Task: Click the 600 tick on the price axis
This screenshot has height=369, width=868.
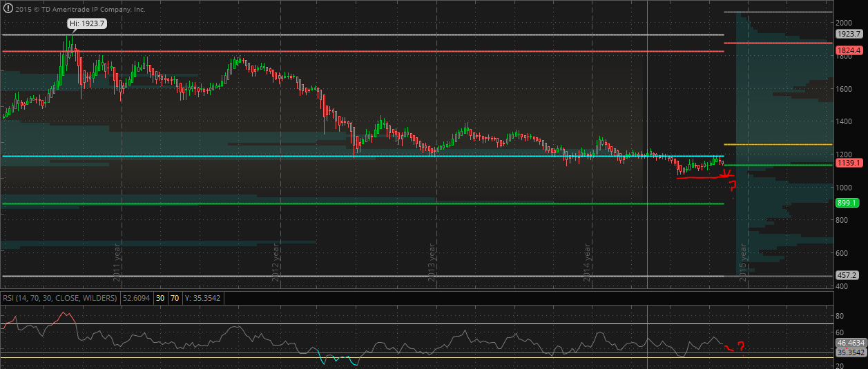Action: [x=842, y=253]
